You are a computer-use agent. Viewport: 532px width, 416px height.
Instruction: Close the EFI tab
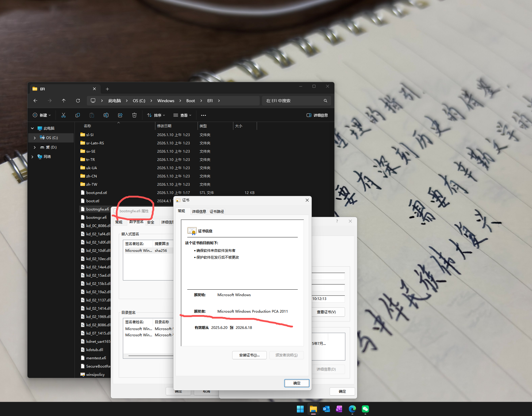[94, 89]
